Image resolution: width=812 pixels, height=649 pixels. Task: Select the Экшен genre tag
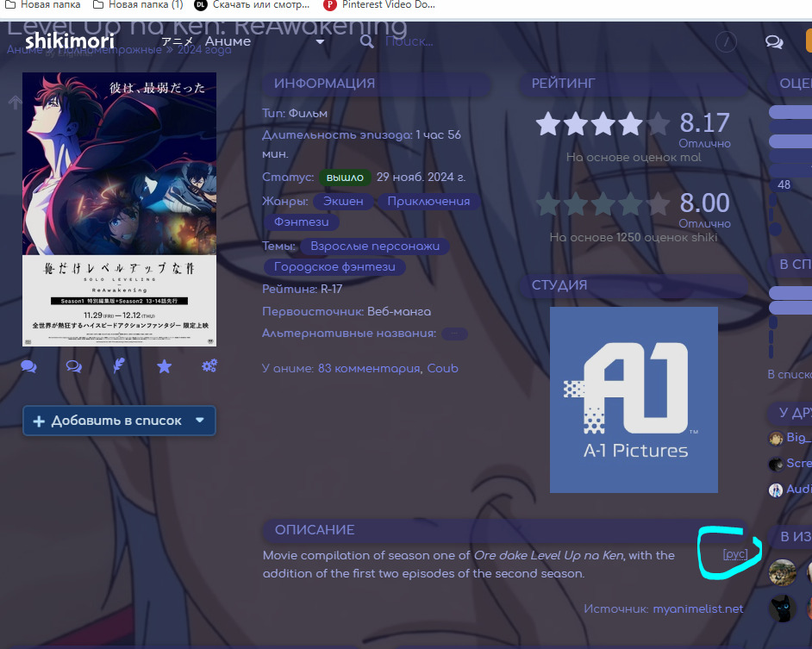click(x=343, y=201)
